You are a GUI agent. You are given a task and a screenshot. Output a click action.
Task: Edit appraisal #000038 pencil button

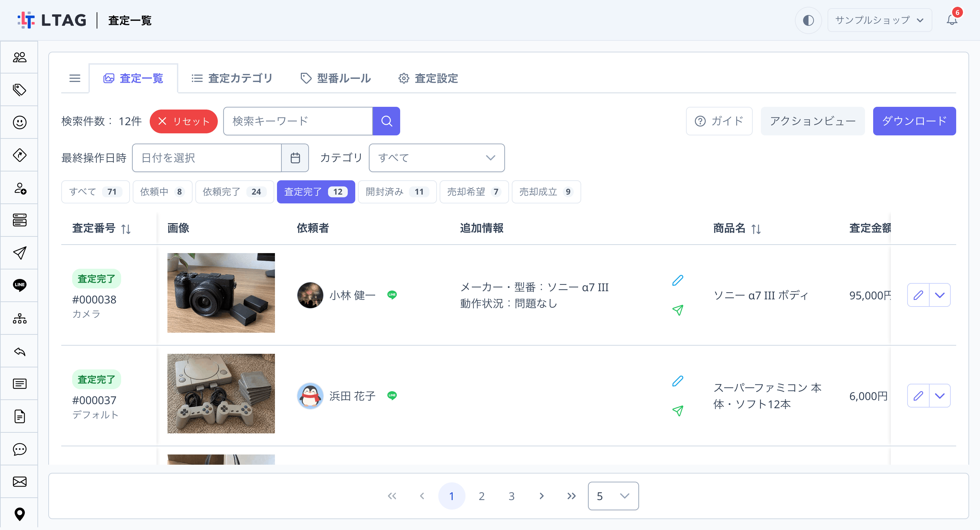[x=918, y=295]
